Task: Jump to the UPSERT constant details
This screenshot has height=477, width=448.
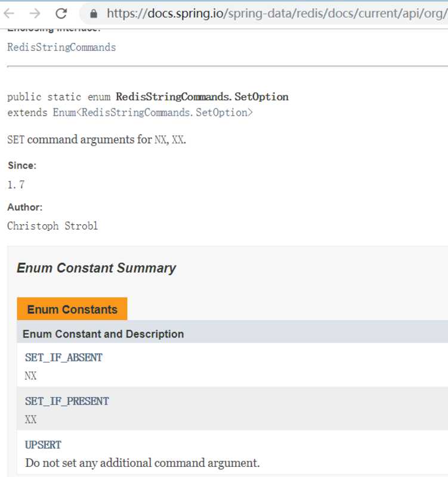Action: point(43,445)
